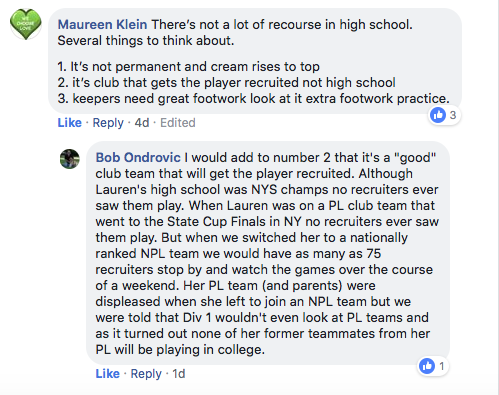
Task: Open Bob Ondrovic's profile photo avatar
Action: (x=70, y=159)
